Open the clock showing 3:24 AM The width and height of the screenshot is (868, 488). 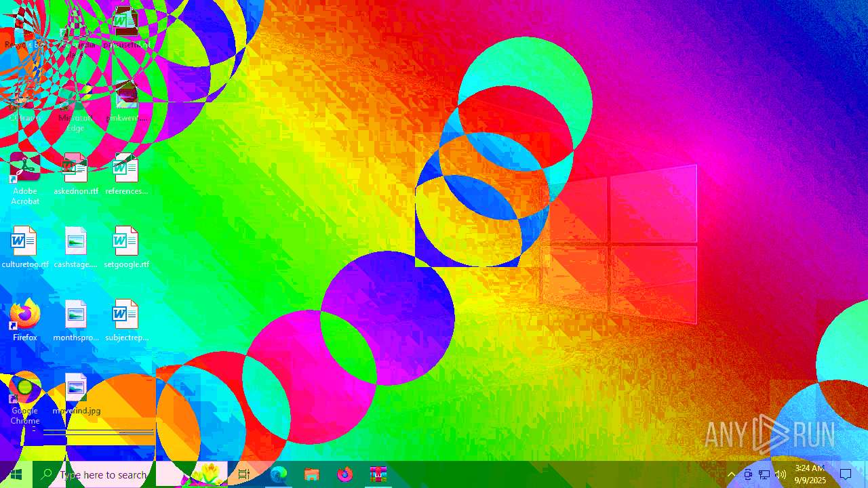[810, 474]
